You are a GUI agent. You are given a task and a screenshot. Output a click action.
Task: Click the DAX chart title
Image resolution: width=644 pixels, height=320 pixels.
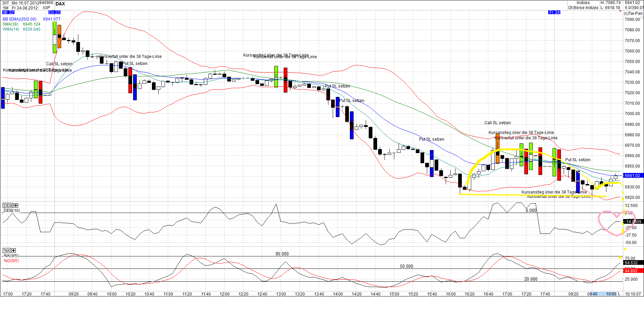[60, 4]
